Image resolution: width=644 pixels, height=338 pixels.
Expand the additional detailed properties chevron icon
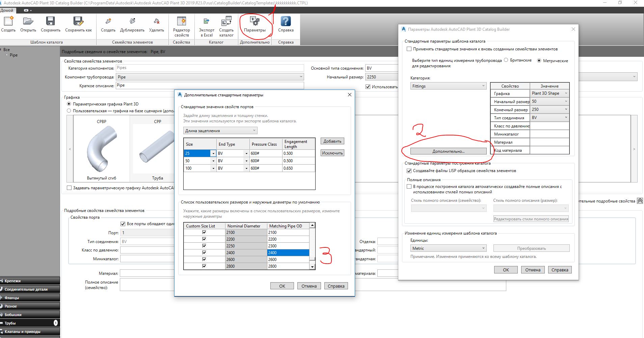pos(640,201)
